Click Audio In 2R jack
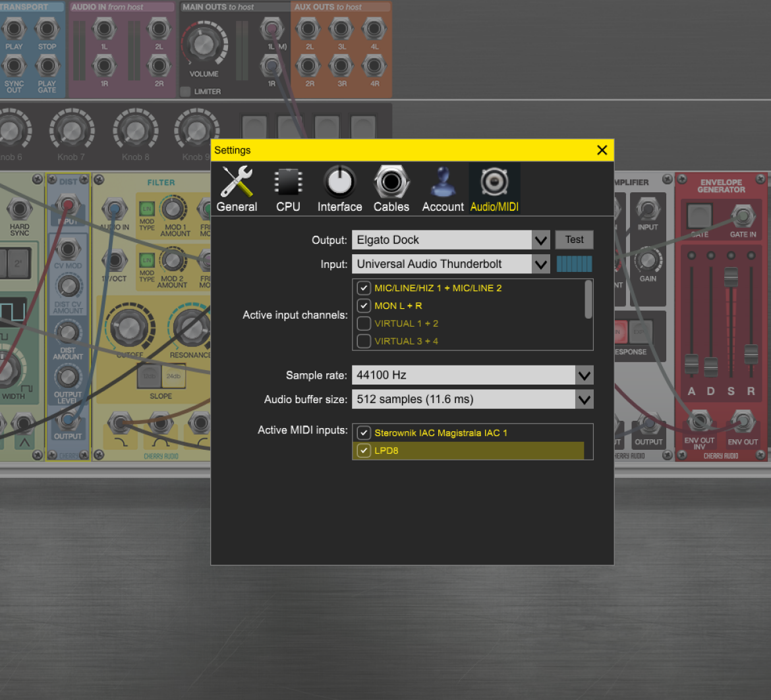Image resolution: width=771 pixels, height=700 pixels. click(159, 65)
